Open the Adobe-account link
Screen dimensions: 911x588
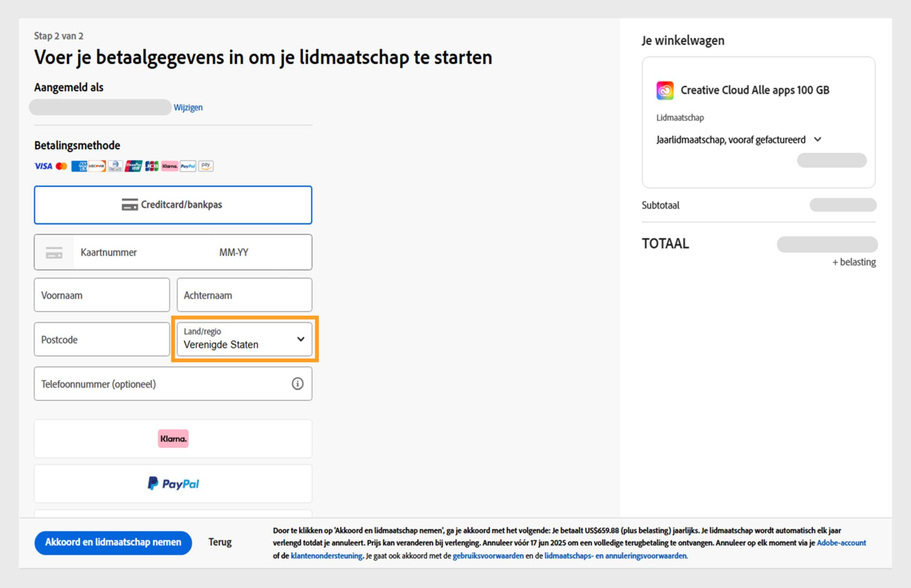click(x=841, y=543)
